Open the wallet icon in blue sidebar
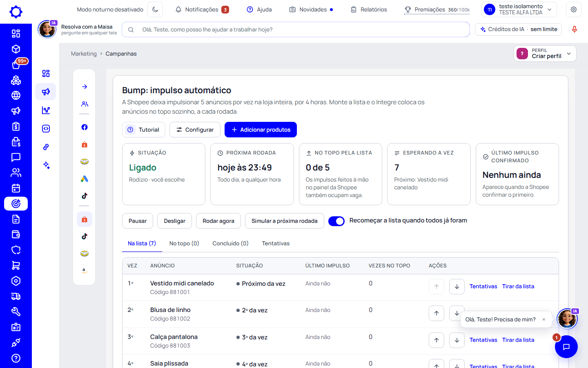Image resolution: width=588 pixels, height=368 pixels. (16, 234)
